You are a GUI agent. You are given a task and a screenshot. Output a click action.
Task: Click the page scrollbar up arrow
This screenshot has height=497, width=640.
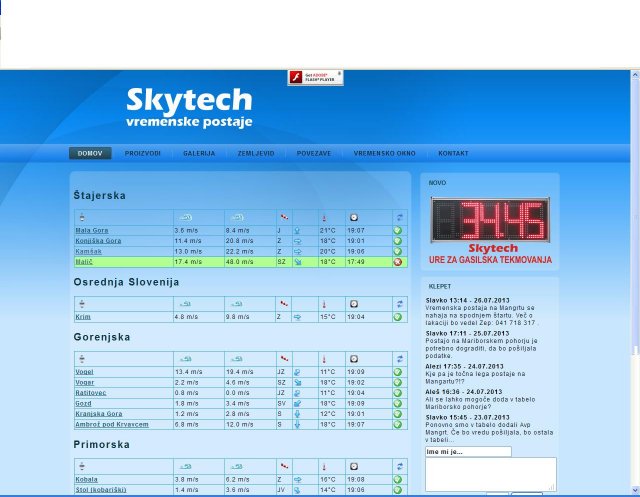[635, 75]
